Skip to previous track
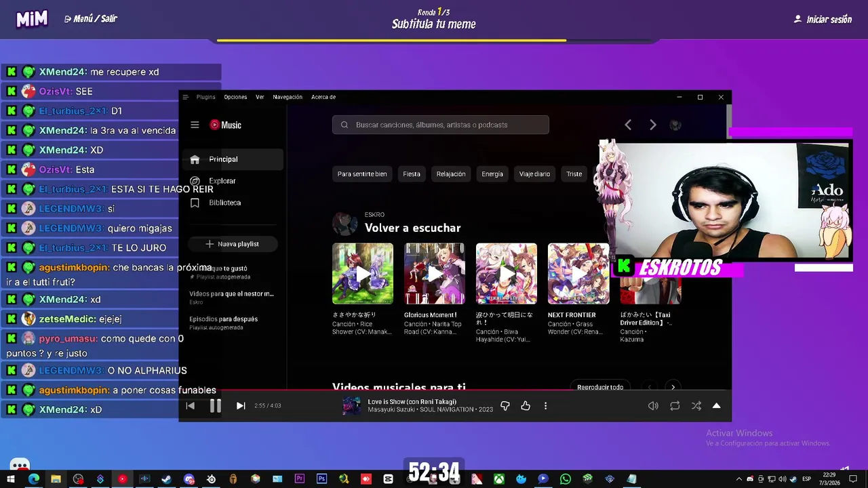 [x=191, y=406]
